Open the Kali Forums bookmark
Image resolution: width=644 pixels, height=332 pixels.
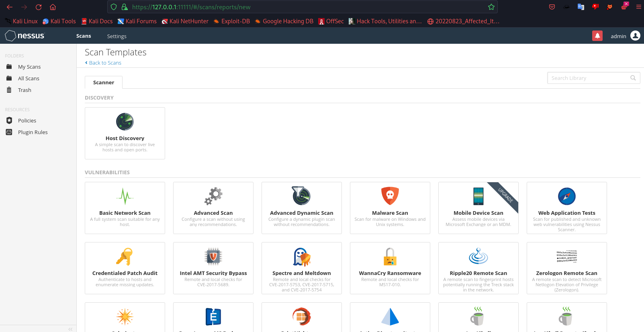click(137, 21)
